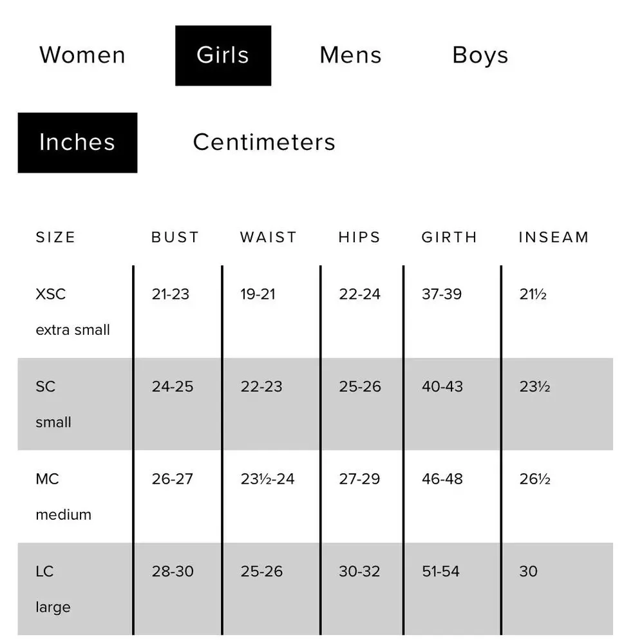This screenshot has width=644, height=644.
Task: Switch to the Women size tab
Action: point(82,55)
